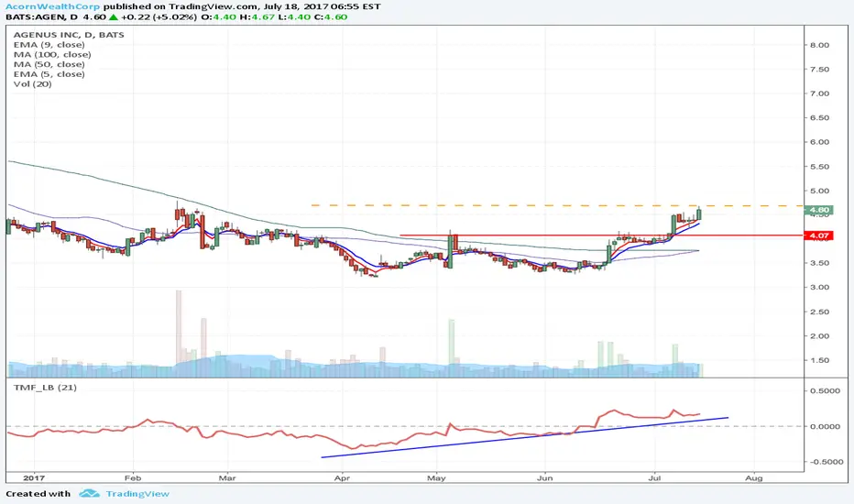
Task: Click the Jul date axis label
Action: coord(654,478)
